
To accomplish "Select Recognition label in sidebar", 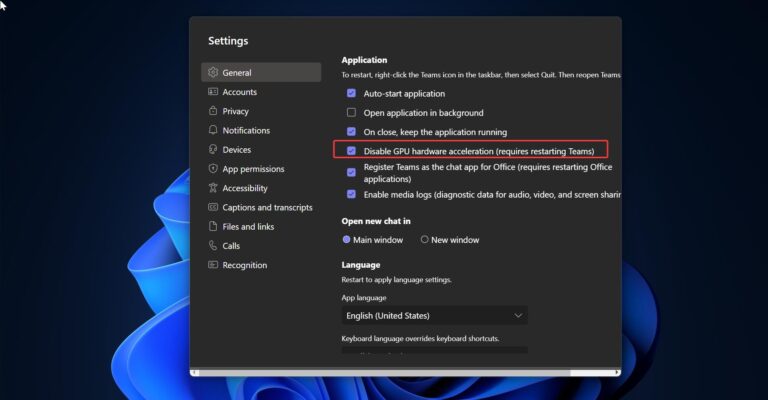I will coord(245,265).
